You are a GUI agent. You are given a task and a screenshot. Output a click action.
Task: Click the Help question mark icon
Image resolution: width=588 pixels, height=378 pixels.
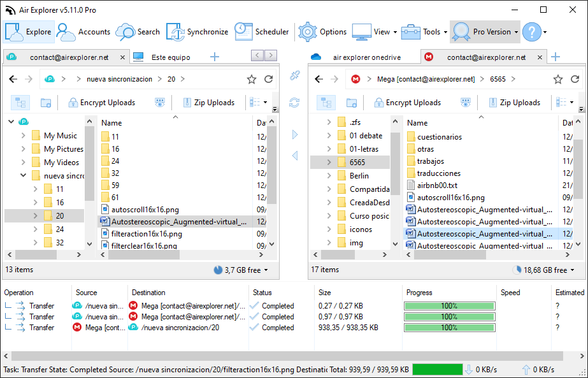(x=532, y=32)
